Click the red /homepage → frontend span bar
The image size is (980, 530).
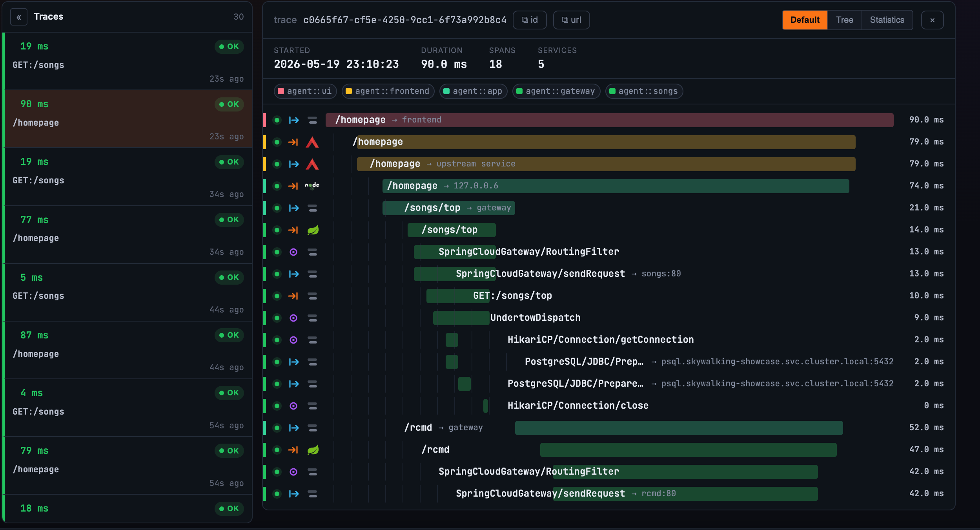point(609,120)
